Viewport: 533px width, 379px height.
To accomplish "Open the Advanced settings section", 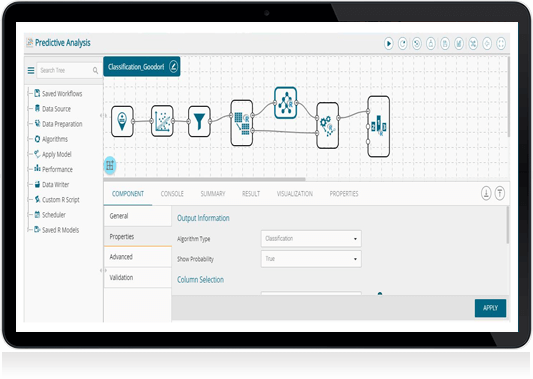I will tap(137, 257).
